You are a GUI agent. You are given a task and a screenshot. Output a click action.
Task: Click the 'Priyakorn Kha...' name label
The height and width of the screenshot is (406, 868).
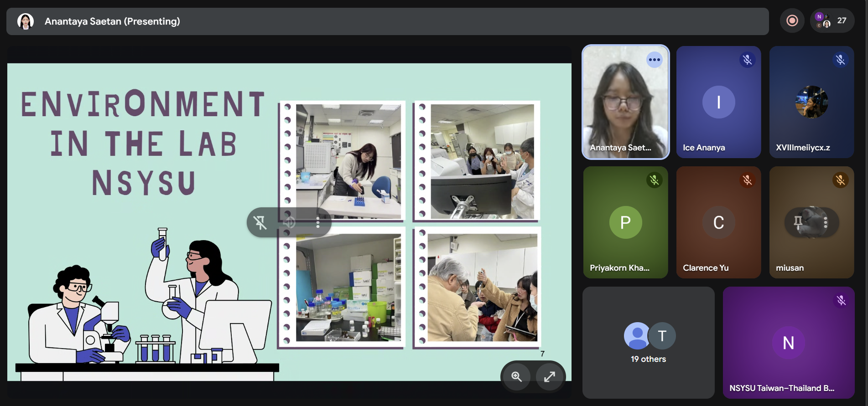pos(619,268)
